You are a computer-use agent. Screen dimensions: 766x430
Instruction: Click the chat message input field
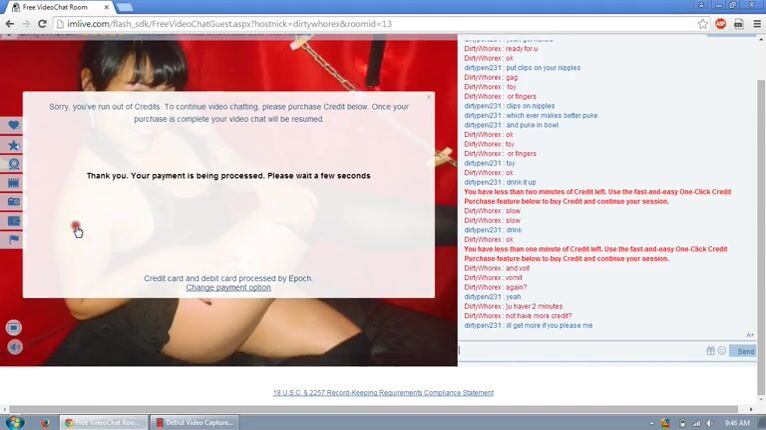coord(580,351)
